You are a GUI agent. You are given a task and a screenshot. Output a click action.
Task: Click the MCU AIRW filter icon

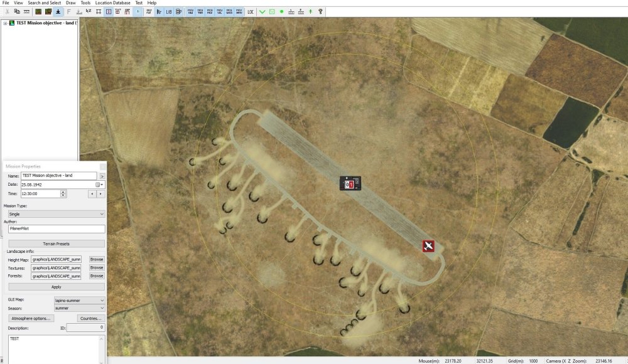click(238, 12)
